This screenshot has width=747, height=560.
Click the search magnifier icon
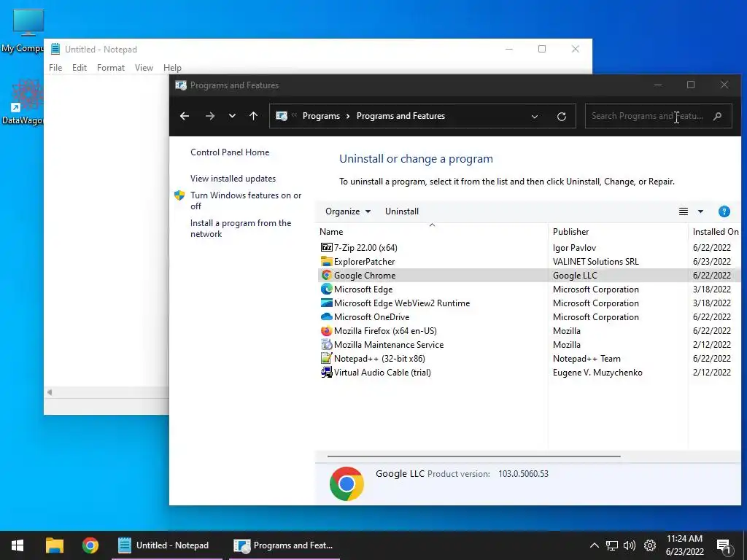(x=718, y=116)
